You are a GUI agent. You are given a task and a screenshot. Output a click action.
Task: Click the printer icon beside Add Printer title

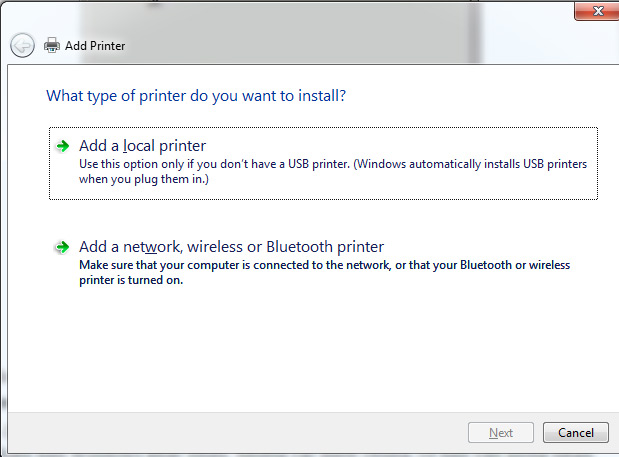coord(52,45)
